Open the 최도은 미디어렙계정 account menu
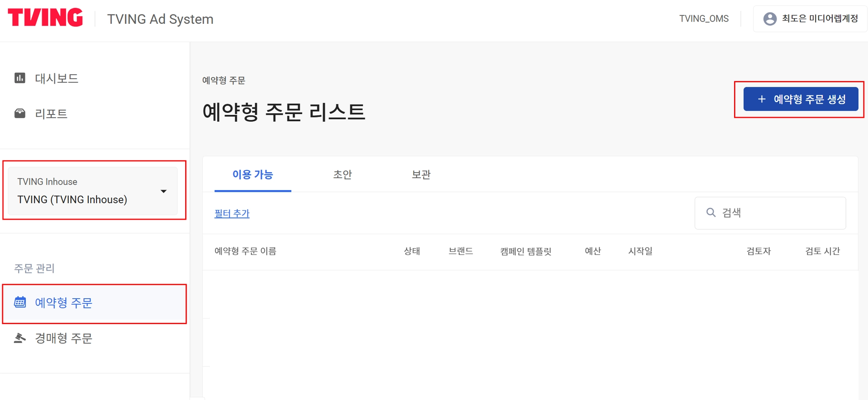868x400 pixels. [810, 19]
